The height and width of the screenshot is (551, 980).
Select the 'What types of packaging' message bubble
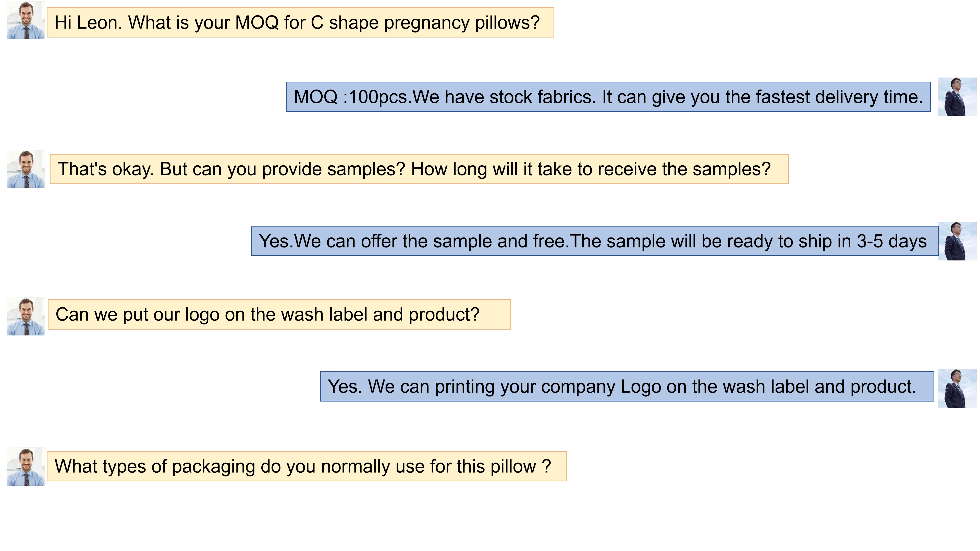click(306, 466)
